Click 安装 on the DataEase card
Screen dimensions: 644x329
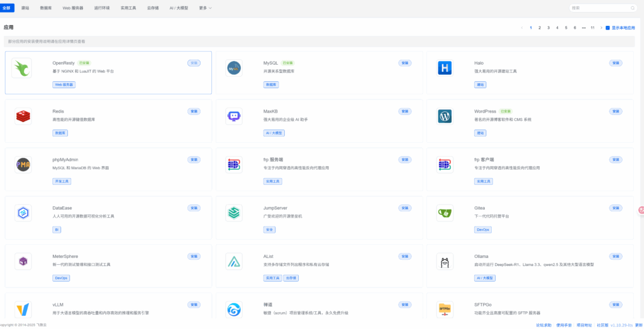[x=194, y=208]
